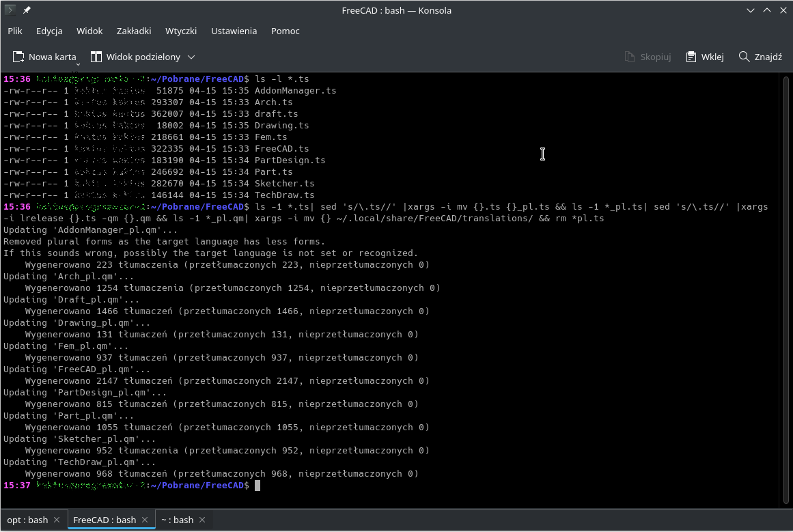Click the 'Wygenerowano 968 tłumaczeń' line
The image size is (793, 532).
click(x=221, y=475)
